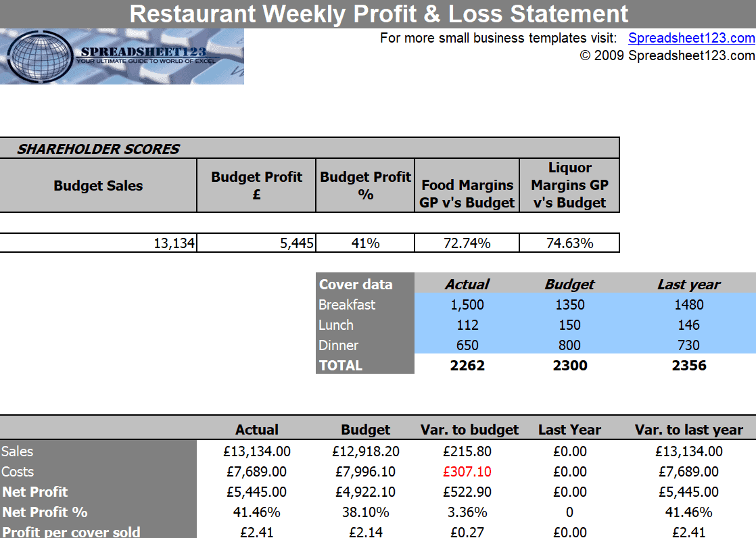Click the Budget Profit 41% cell
The height and width of the screenshot is (538, 756).
coord(365,243)
